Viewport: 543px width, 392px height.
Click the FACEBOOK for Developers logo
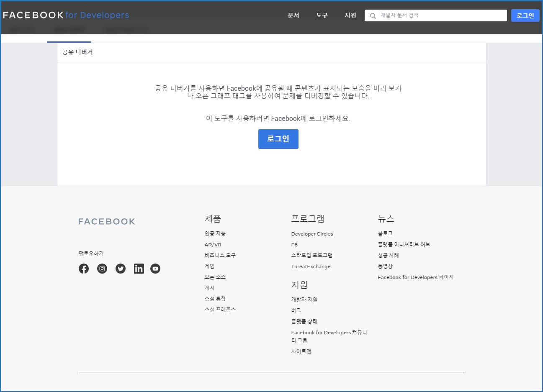pyautogui.click(x=66, y=15)
